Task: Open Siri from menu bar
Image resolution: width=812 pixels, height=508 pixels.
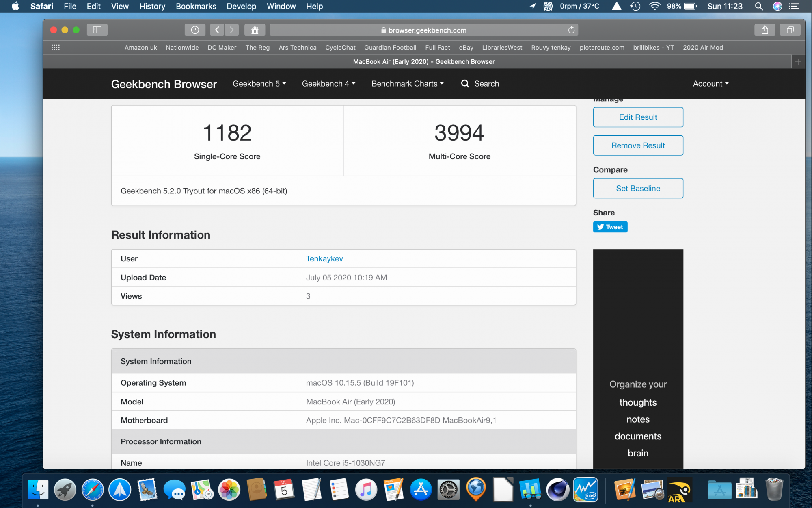Action: coord(777,6)
